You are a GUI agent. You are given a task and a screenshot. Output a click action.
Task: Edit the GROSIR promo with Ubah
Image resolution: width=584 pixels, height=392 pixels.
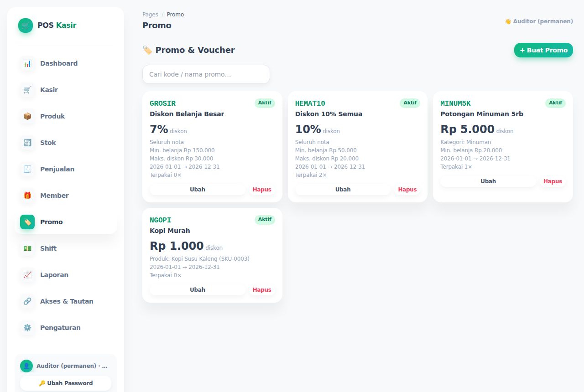click(x=198, y=190)
